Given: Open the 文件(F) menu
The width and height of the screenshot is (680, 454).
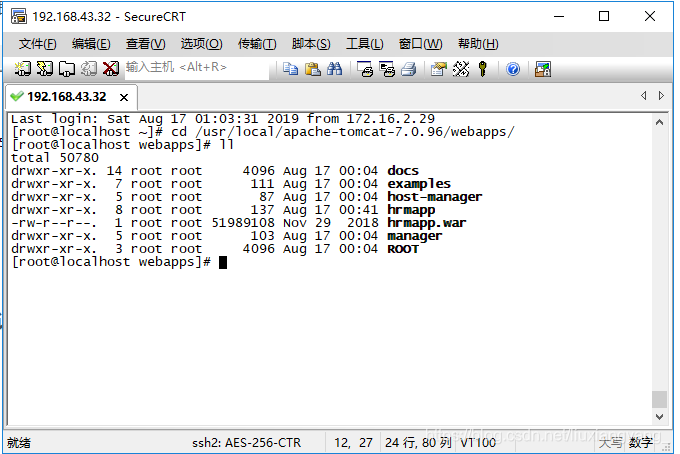Looking at the screenshot, I should pyautogui.click(x=38, y=44).
